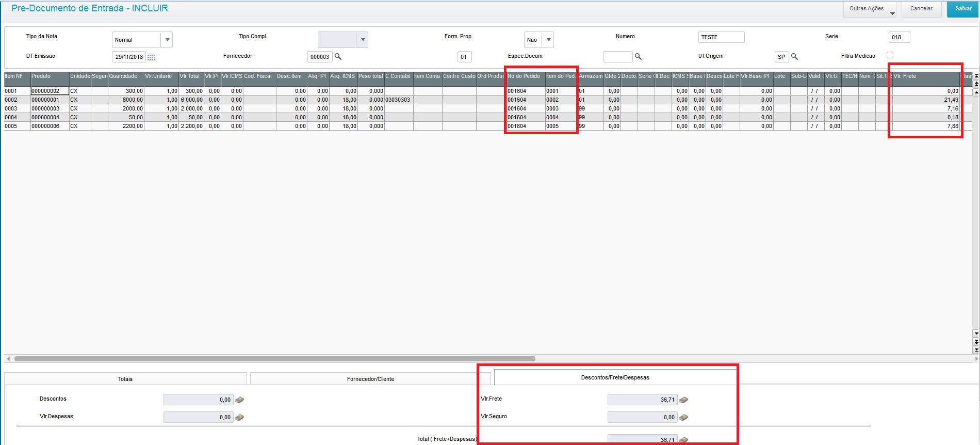Open the Form. Prop. dropdown
The image size is (980, 445).
pos(548,40)
